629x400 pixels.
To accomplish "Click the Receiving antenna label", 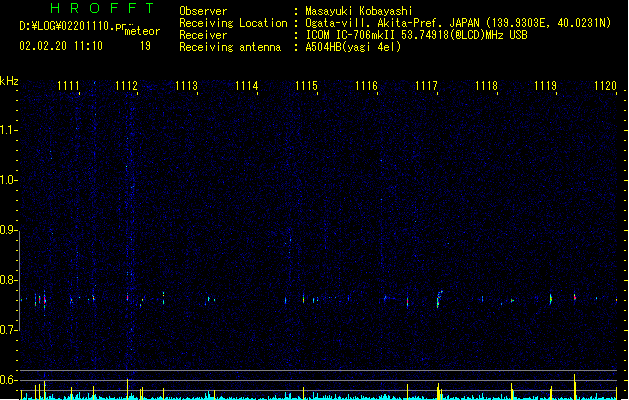I will coord(230,47).
